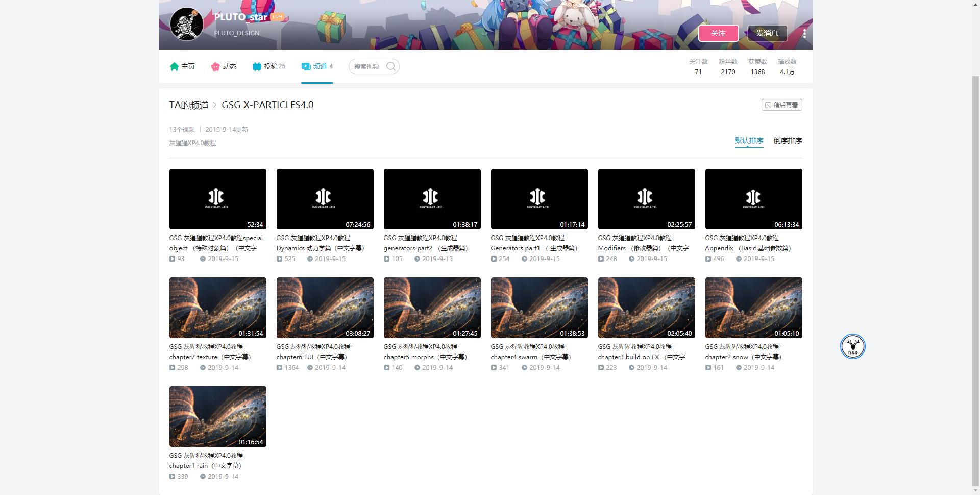Click the PLUTO_star profile avatar

(x=187, y=24)
